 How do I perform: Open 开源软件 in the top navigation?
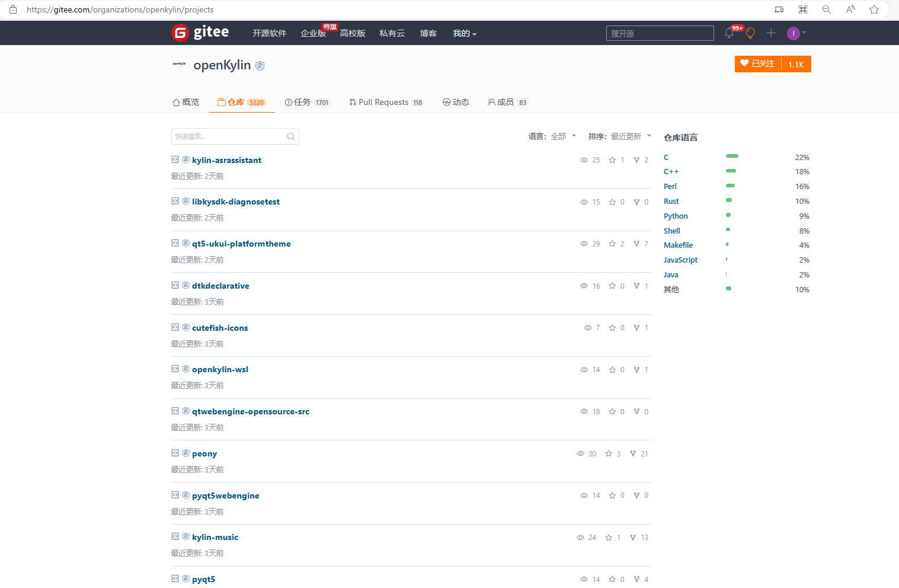(x=270, y=33)
